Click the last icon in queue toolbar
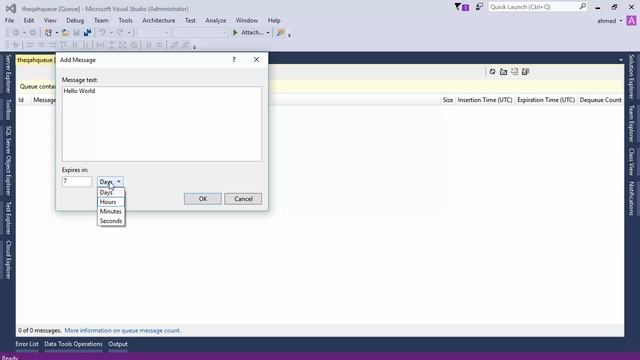Viewport: 640px width, 360px height. point(525,72)
